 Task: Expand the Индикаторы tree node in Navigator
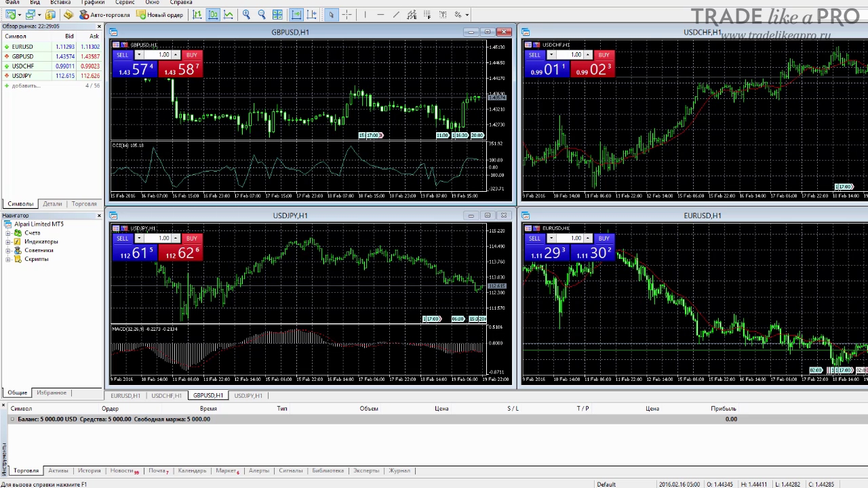8,242
